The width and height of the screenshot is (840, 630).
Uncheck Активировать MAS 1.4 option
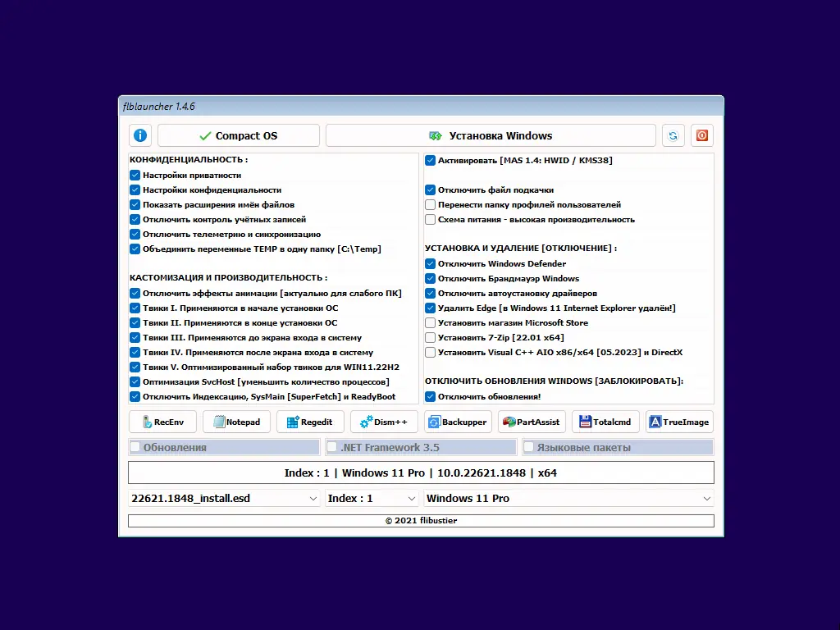coord(430,160)
